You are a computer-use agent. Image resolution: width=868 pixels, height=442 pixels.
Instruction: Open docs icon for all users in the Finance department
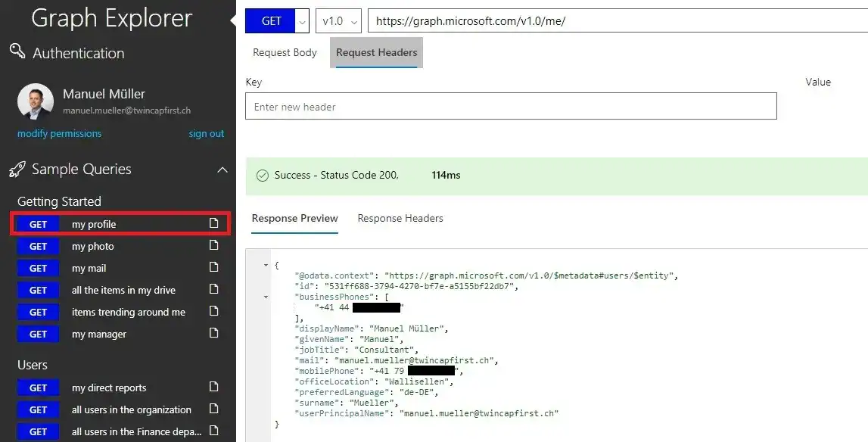click(x=213, y=431)
